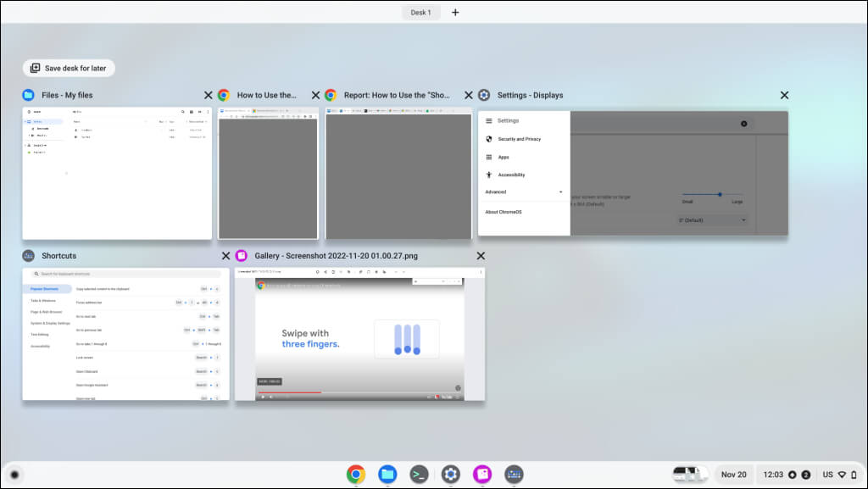Open the 0° (Default) orientation dropdown

[x=712, y=220]
